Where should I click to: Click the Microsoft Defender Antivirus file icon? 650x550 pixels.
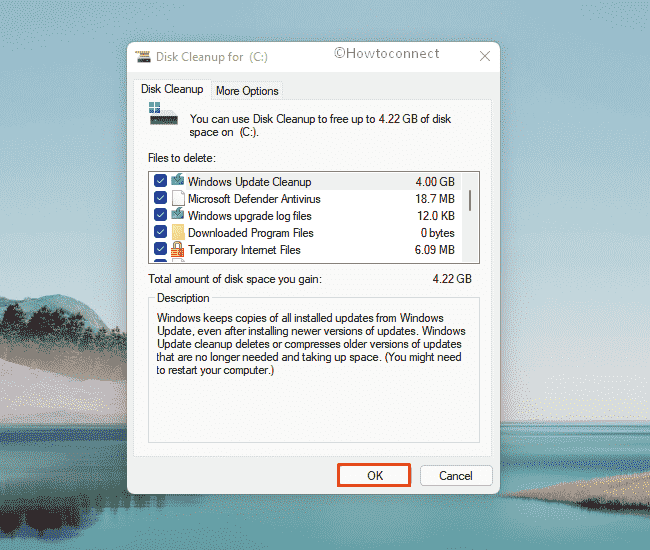point(178,198)
